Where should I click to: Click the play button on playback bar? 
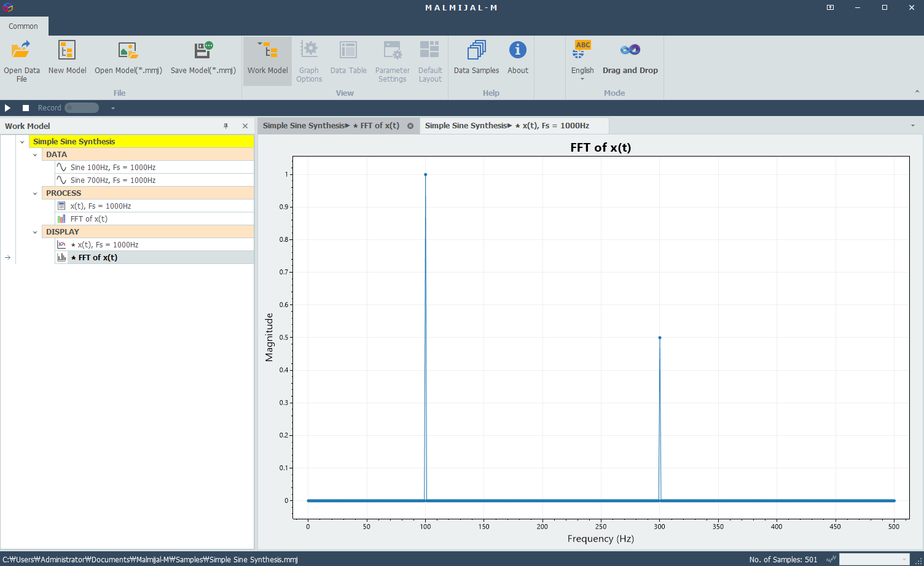pyautogui.click(x=8, y=108)
